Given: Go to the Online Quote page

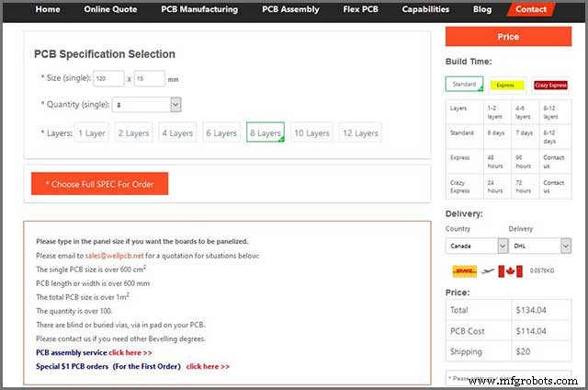Looking at the screenshot, I should click(111, 9).
